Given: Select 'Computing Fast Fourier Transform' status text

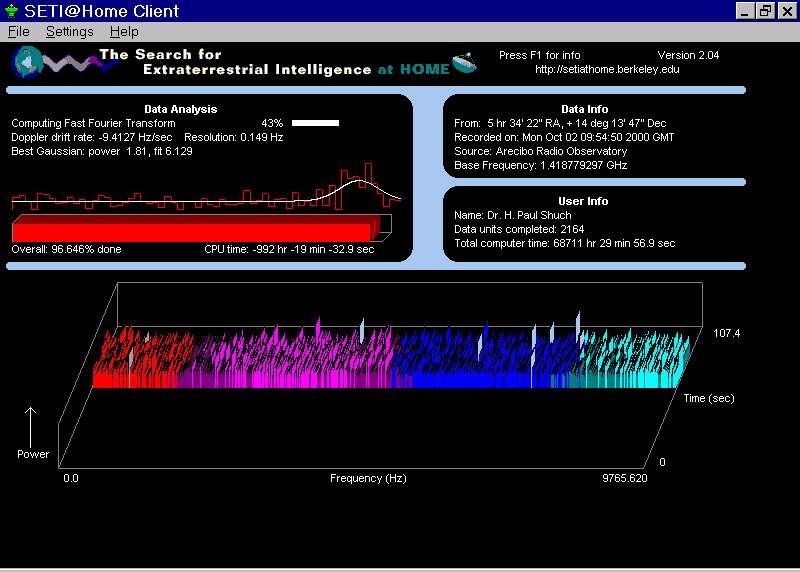Looking at the screenshot, I should (93, 123).
